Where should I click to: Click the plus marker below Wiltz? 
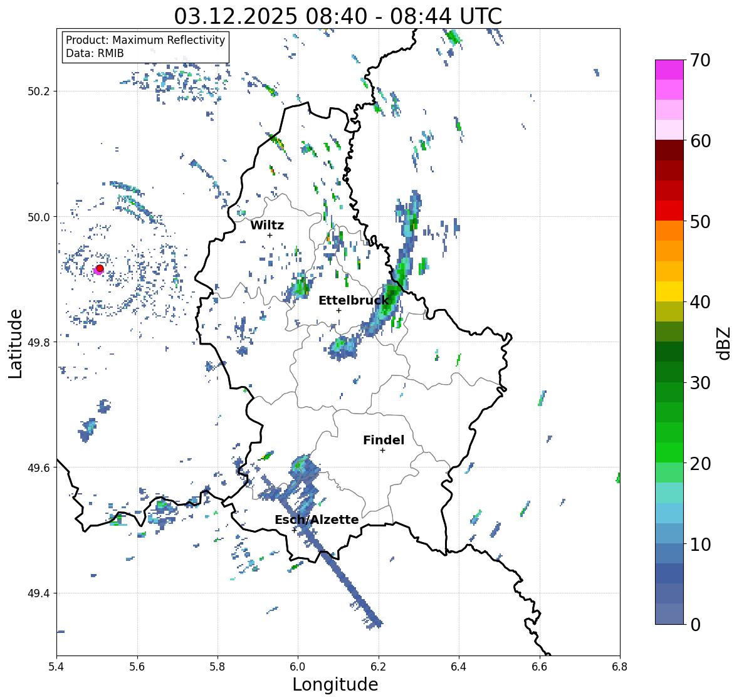pyautogui.click(x=270, y=235)
